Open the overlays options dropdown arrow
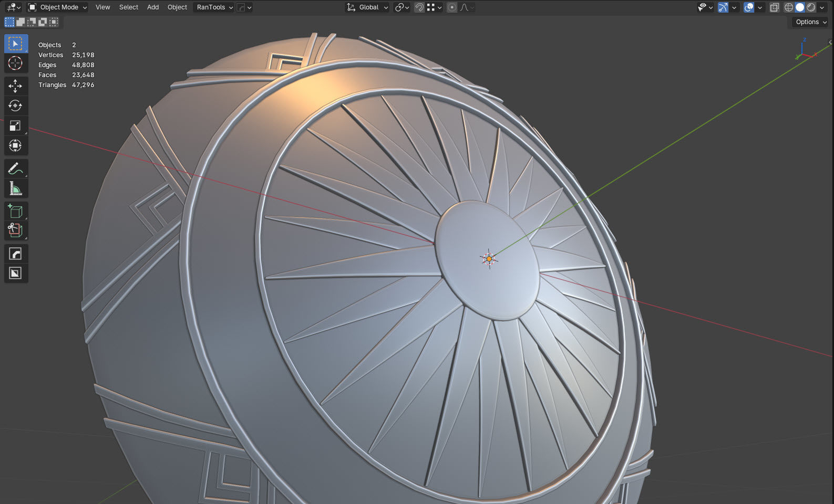 click(760, 7)
